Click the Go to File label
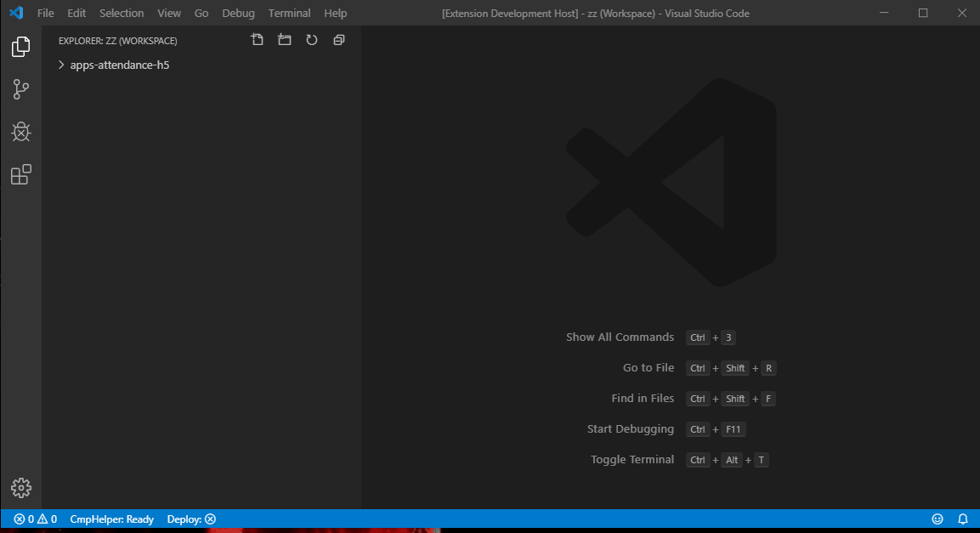 click(649, 367)
